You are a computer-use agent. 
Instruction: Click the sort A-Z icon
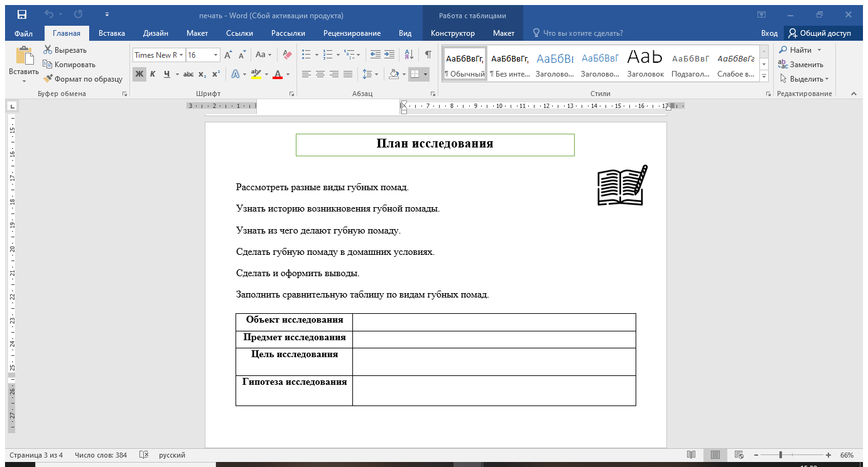tap(408, 55)
